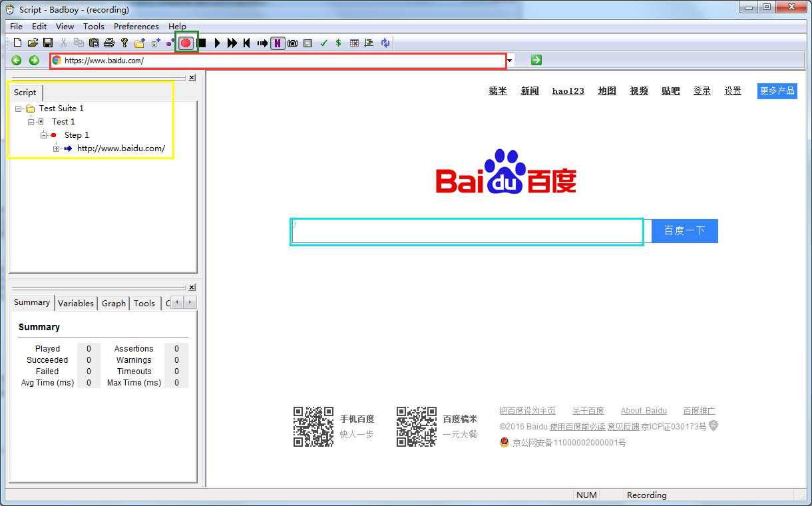Open the Help menu
The image size is (812, 506).
coord(177,26)
